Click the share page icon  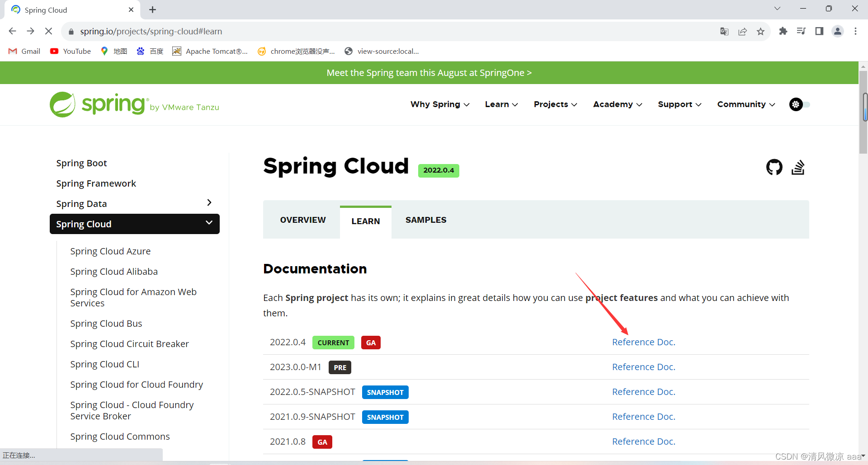pyautogui.click(x=742, y=31)
